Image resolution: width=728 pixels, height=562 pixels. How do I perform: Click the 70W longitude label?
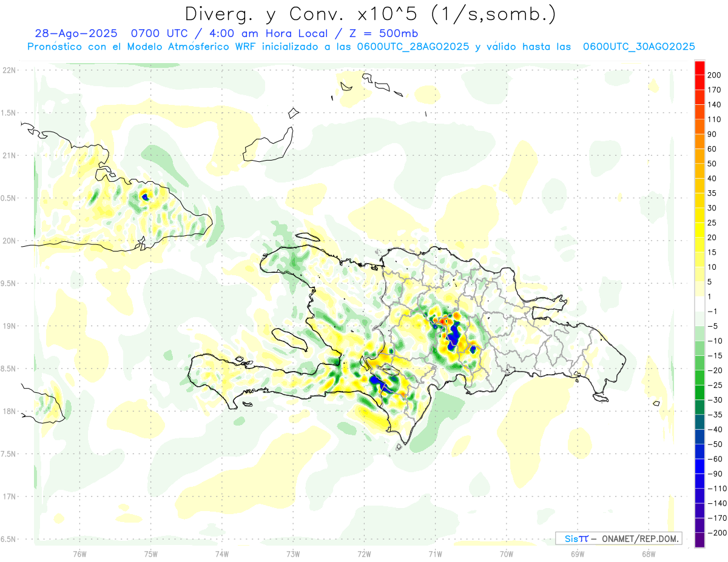coord(507,553)
